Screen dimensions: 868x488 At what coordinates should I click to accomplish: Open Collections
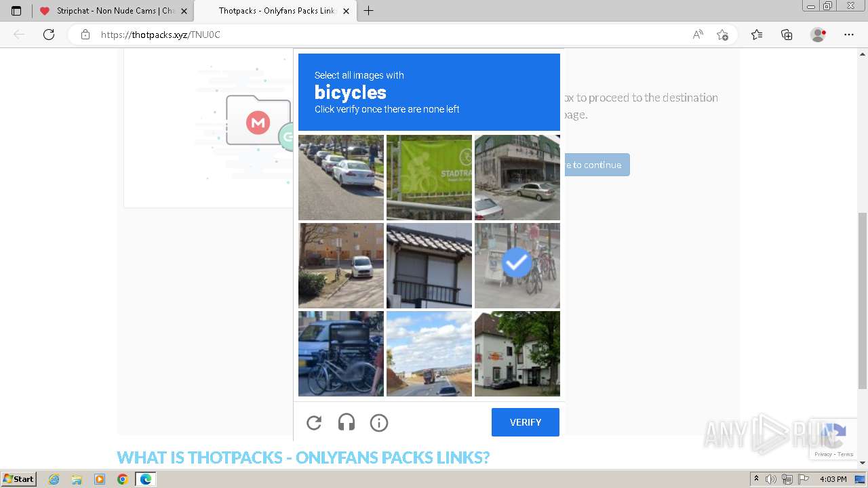pyautogui.click(x=787, y=35)
